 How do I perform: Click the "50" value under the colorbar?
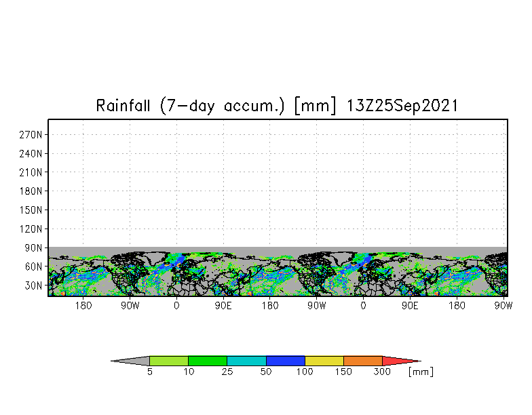point(266,372)
